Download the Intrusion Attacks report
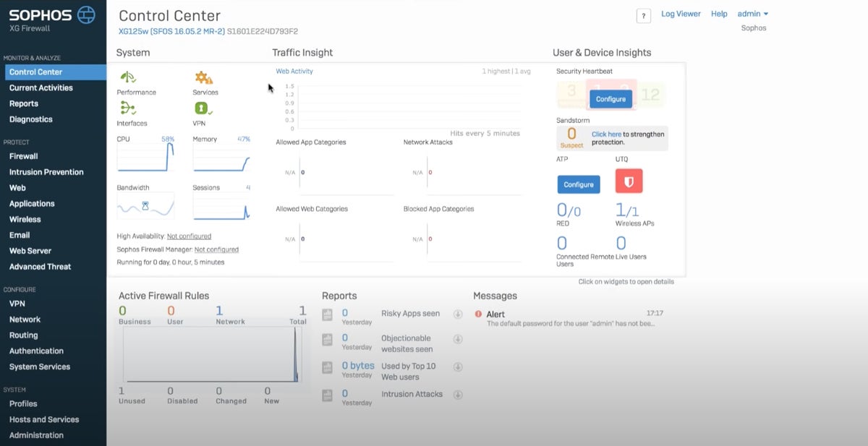 click(458, 395)
